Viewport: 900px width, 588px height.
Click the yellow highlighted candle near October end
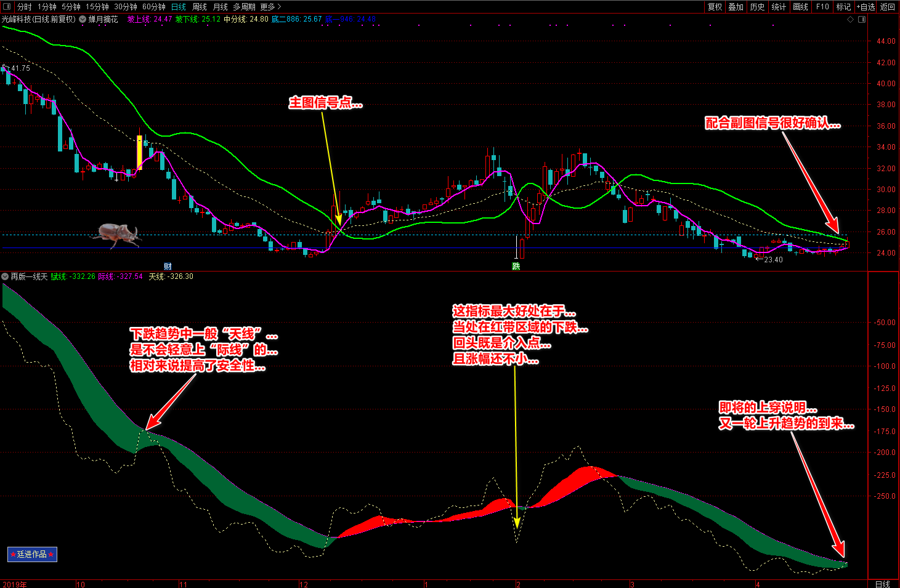[139, 153]
